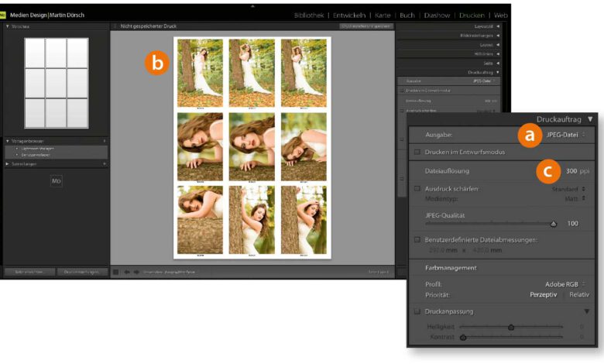
Task: Open the Diashow module tab
Action: [x=437, y=15]
